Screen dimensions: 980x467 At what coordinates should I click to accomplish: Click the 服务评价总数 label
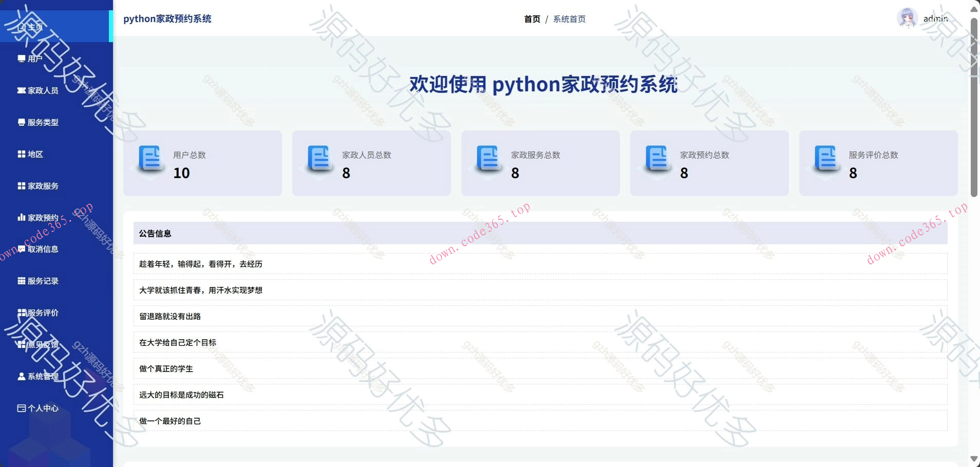coord(874,155)
